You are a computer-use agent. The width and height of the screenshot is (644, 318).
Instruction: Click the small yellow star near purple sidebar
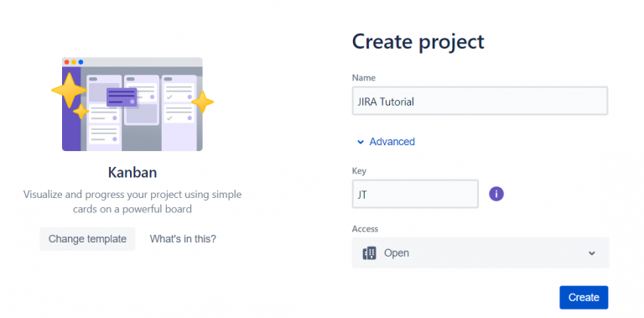(x=80, y=112)
